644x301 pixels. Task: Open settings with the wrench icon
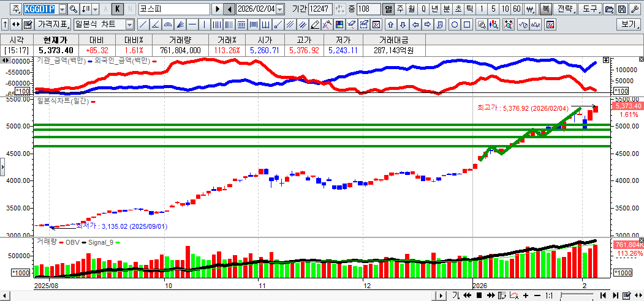(x=634, y=9)
